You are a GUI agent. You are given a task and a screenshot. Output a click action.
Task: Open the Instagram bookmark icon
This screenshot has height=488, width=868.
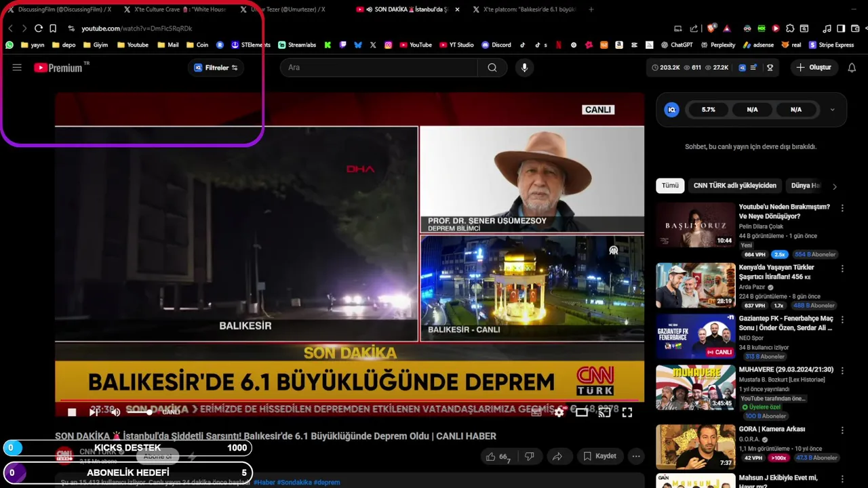[389, 45]
